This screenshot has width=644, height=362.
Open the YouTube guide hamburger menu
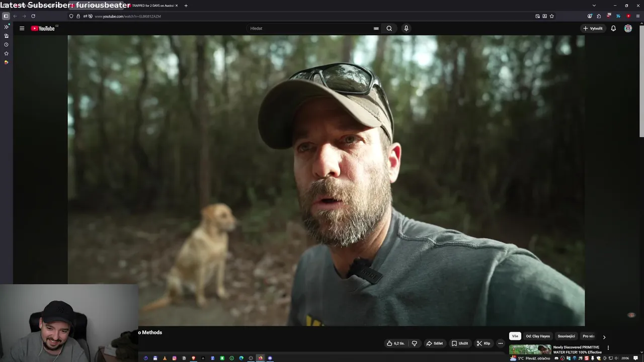22,28
